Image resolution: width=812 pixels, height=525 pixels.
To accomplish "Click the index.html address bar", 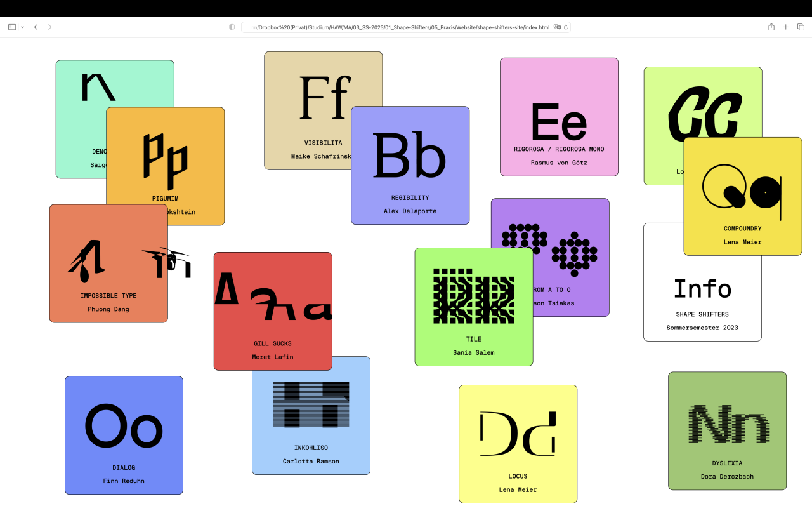I will coord(400,27).
